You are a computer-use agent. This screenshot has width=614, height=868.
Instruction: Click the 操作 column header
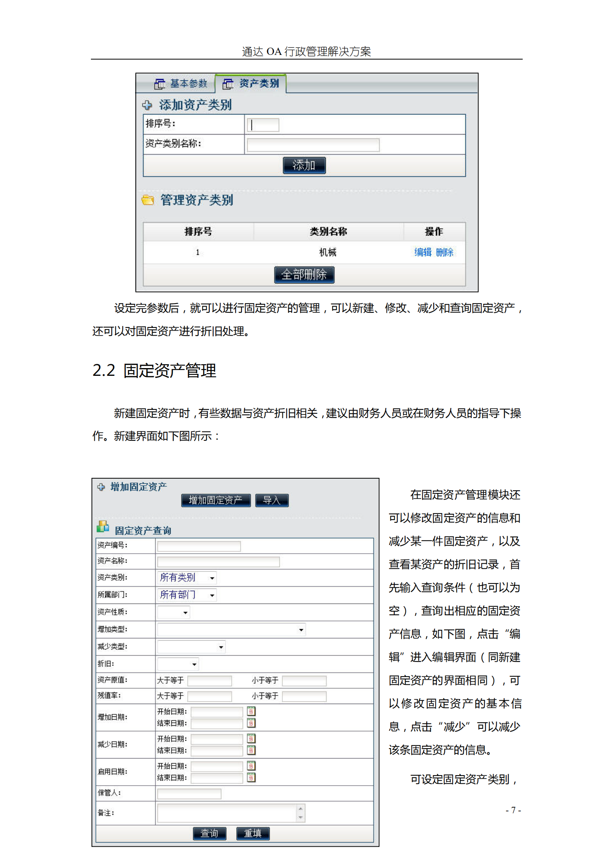pyautogui.click(x=434, y=232)
